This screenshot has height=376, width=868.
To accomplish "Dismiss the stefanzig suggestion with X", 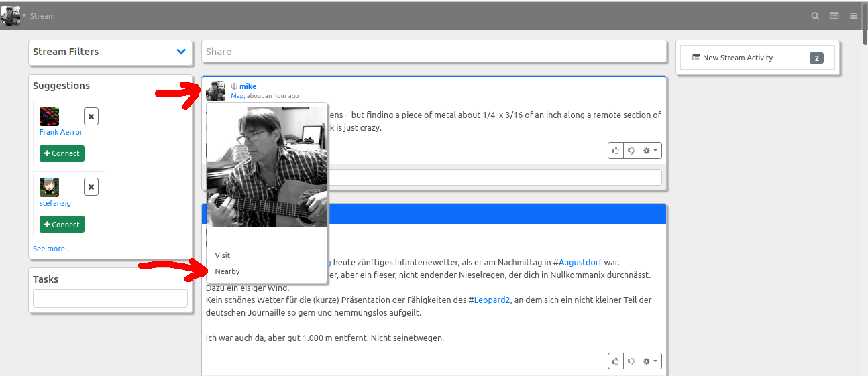I will coord(91,186).
